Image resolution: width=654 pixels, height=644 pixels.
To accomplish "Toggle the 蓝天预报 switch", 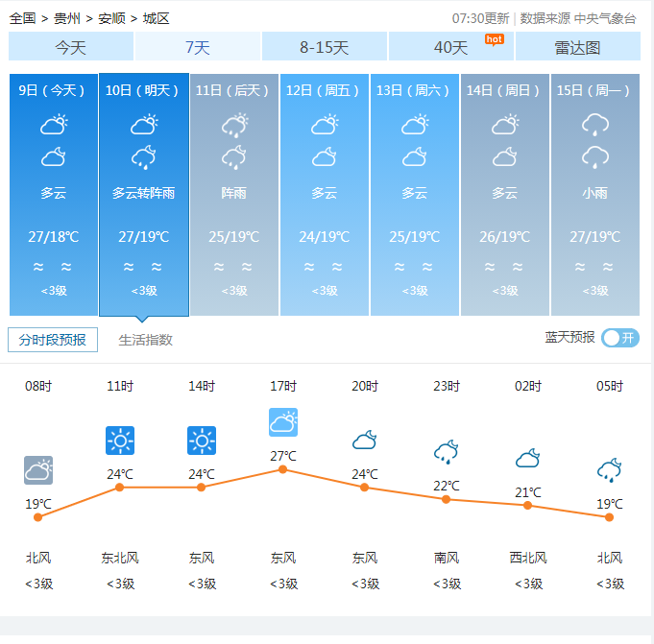I will pyautogui.click(x=620, y=338).
